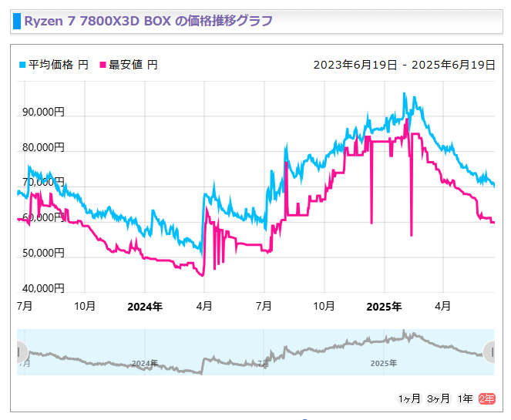Viewport: 511px width, 420px height.
Task: Click the overview chart navigator area
Action: coord(256,352)
